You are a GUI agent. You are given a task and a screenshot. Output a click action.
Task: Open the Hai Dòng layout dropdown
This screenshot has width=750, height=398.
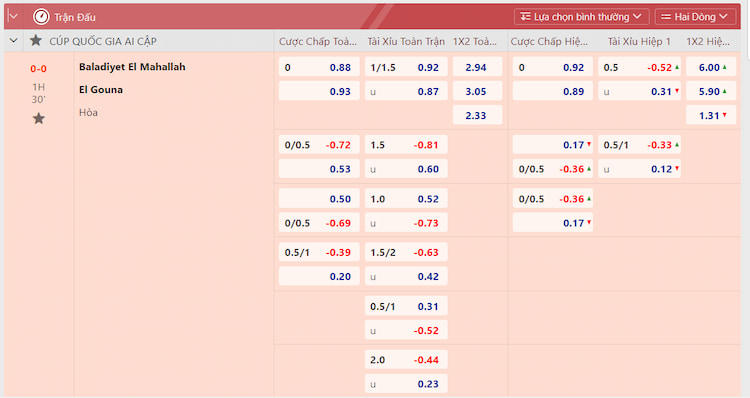[695, 17]
